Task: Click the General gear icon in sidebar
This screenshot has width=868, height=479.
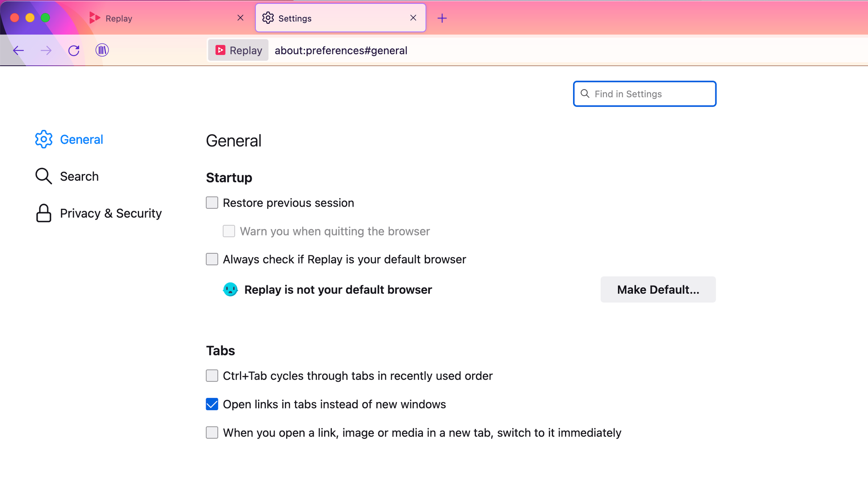Action: (44, 139)
